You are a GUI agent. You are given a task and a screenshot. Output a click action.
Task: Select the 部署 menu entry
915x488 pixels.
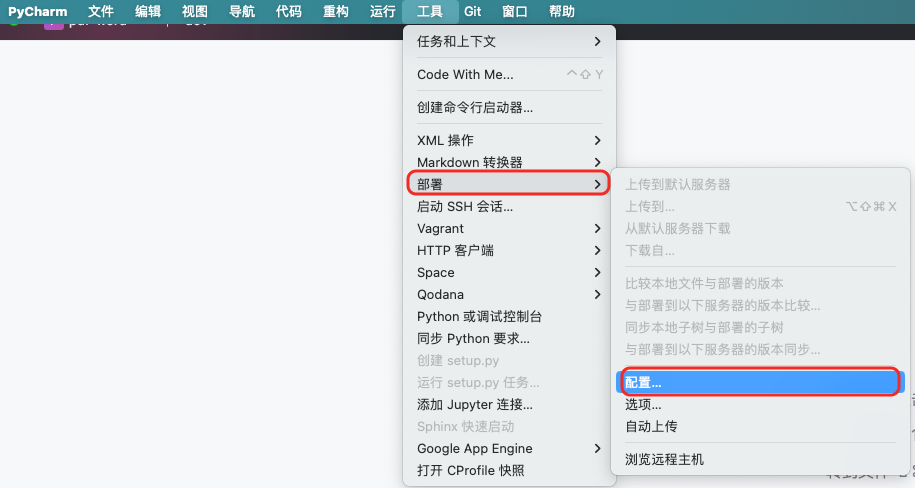pyautogui.click(x=509, y=184)
